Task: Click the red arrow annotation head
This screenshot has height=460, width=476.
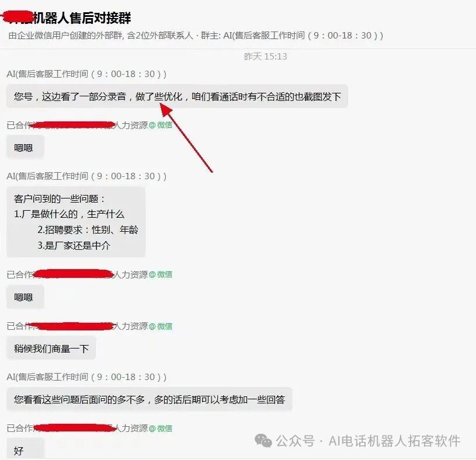Action: [166, 110]
